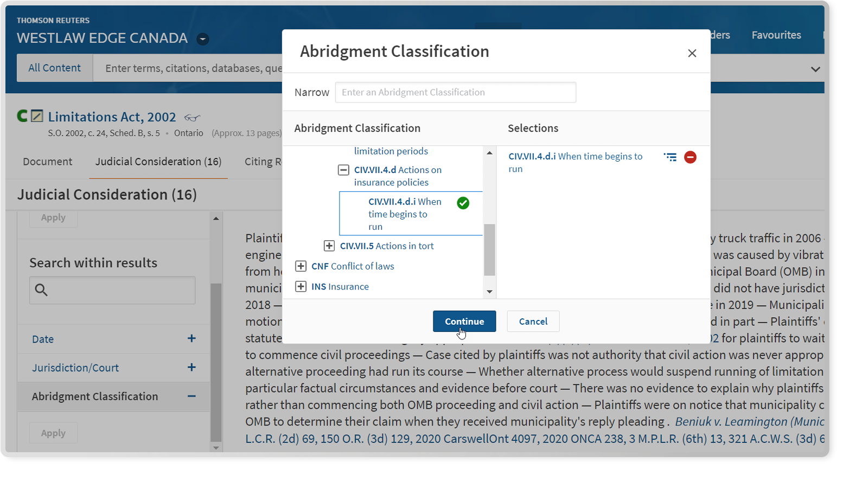Click classification tree scrollbar thumb
The width and height of the screenshot is (868, 488).
(x=489, y=249)
